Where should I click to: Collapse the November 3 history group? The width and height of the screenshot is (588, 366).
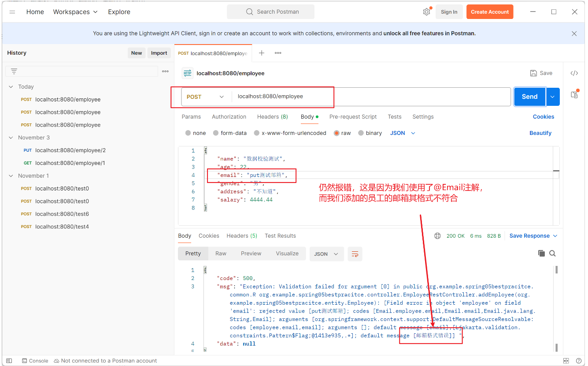click(x=11, y=138)
